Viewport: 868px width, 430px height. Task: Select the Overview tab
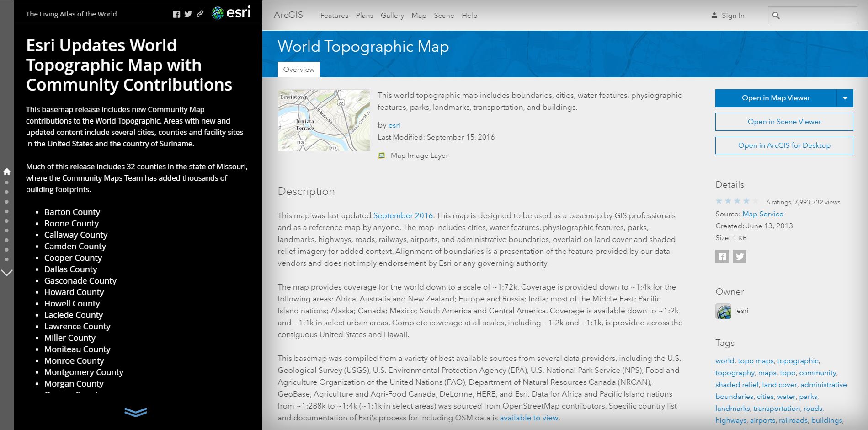299,70
